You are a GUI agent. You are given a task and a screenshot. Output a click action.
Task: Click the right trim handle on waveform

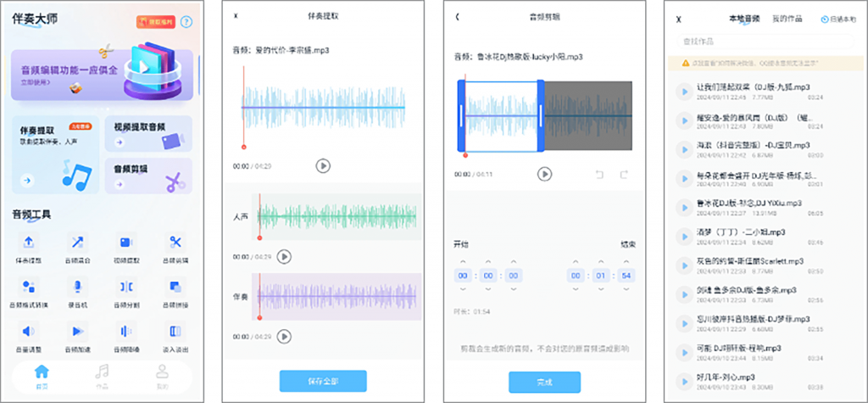[541, 116]
